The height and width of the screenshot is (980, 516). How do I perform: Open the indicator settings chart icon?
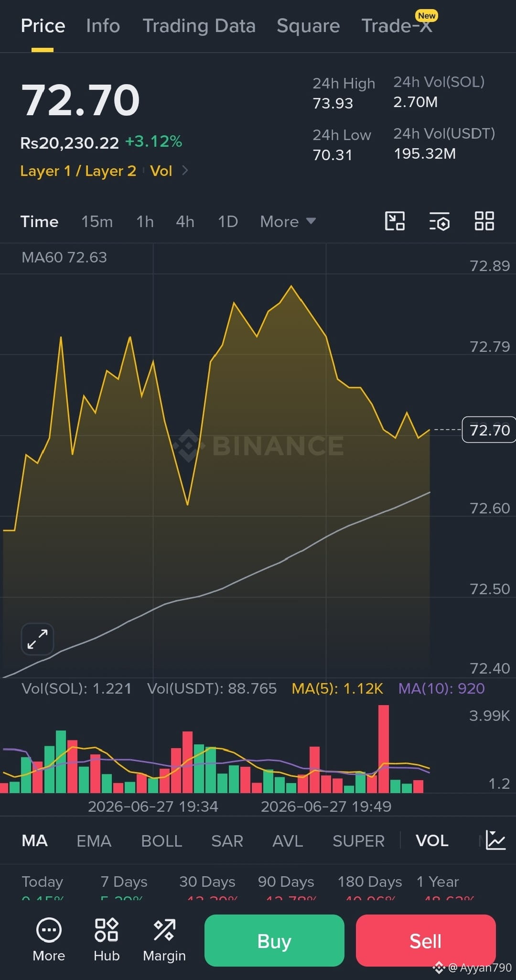495,840
